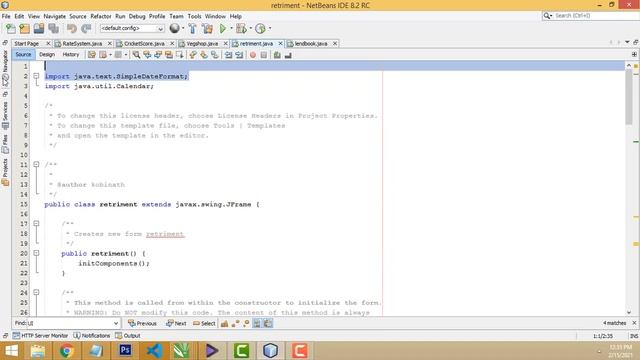Click the magnifier Find Selection editor icon
Image resolution: width=640 pixels, height=360 pixels.
(136, 55)
